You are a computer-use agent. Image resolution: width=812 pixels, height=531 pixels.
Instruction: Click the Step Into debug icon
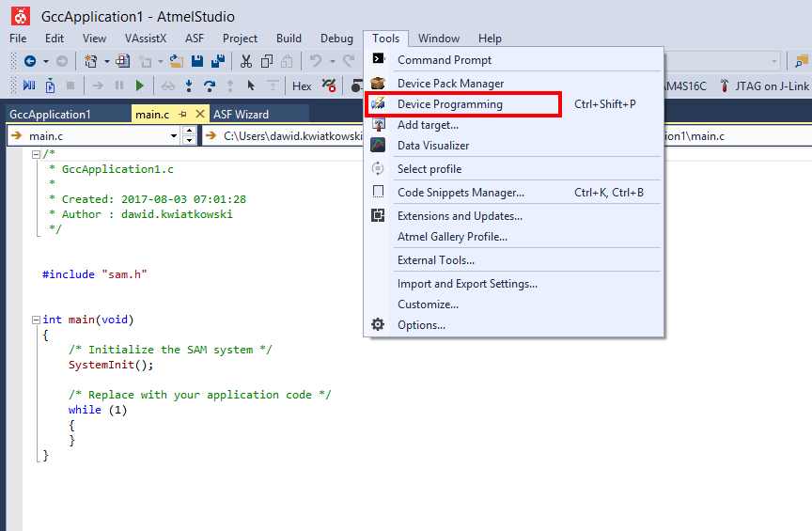point(189,85)
